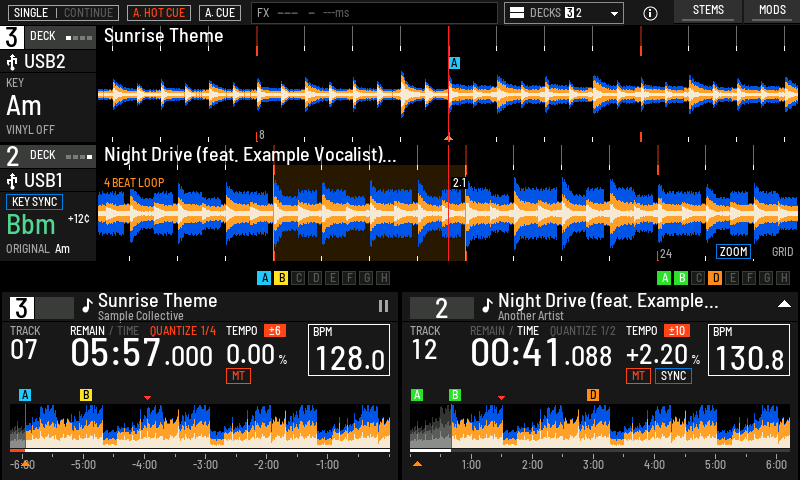This screenshot has height=480, width=800.
Task: Select deck 2 empty hot cue C
Action: (x=698, y=278)
